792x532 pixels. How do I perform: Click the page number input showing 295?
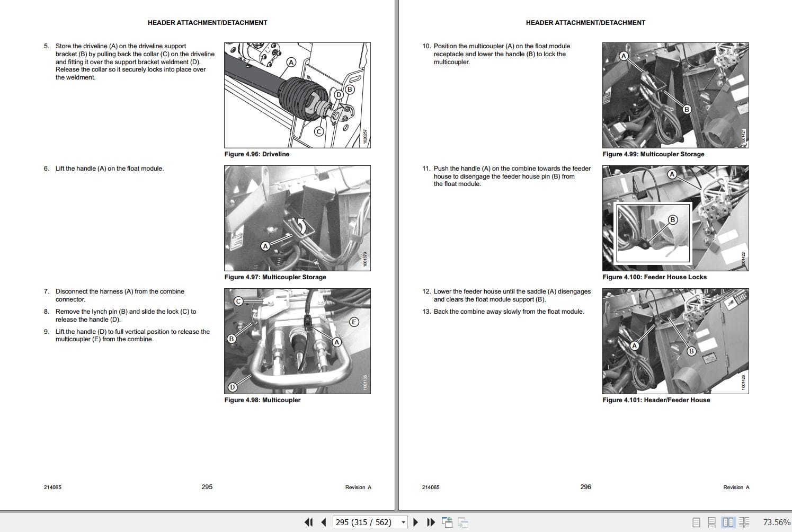coord(366,522)
